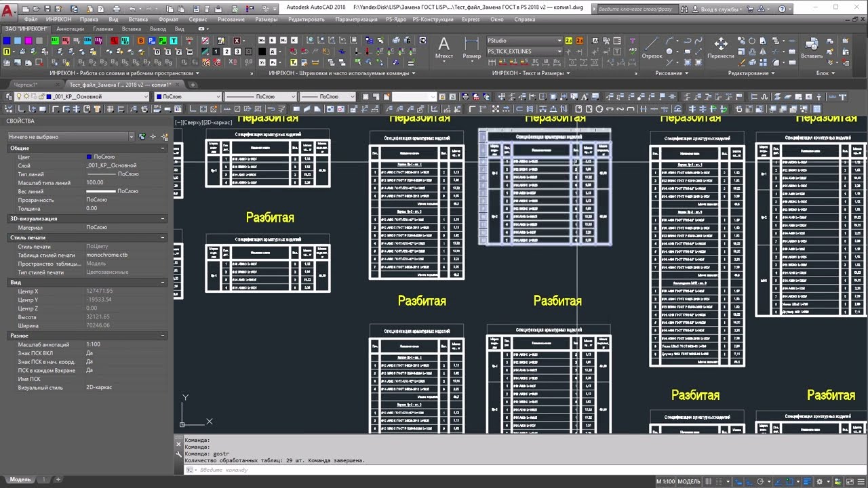Toggle the numbered box 3 in ribbon
The image size is (868, 488).
click(238, 52)
